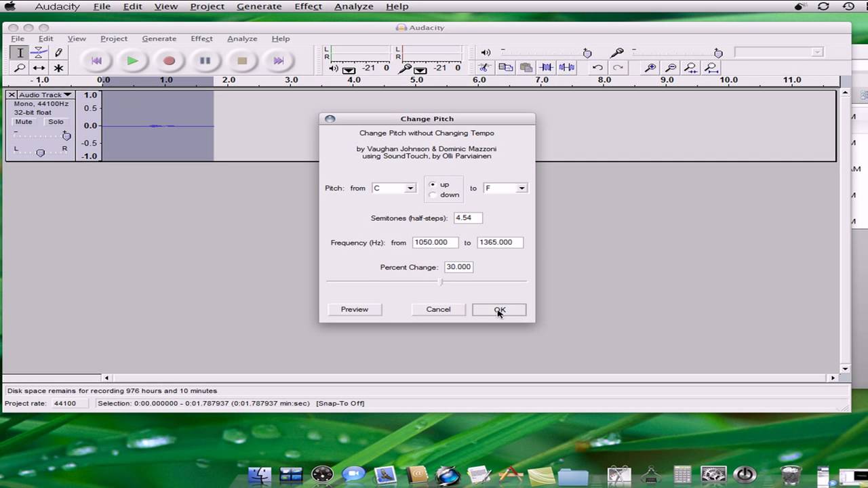
Task: Move the Percent Change slider handle
Action: 441,281
